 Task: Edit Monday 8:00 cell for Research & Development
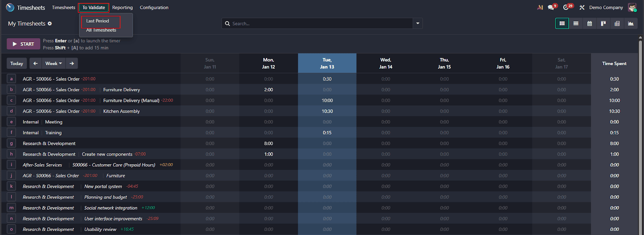[x=268, y=143]
